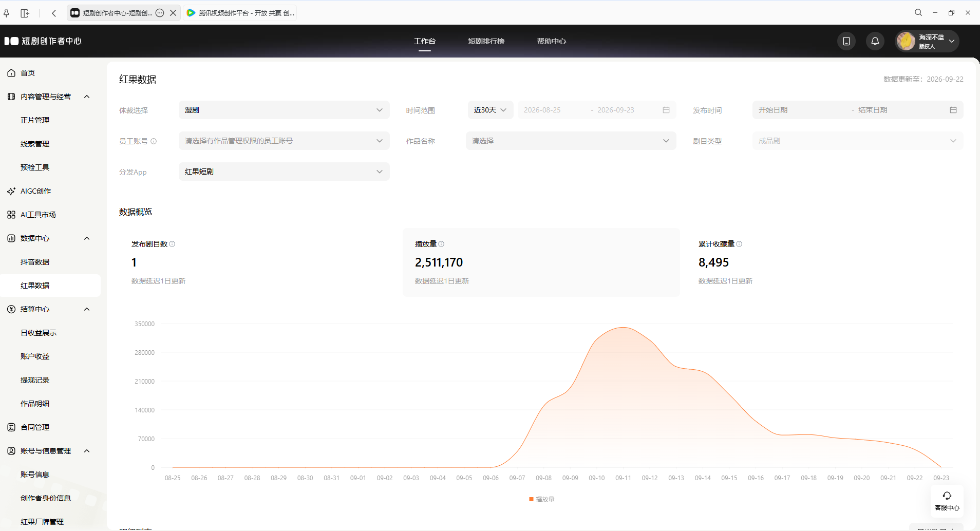
Task: Click the mobile phone icon in header
Action: 846,41
